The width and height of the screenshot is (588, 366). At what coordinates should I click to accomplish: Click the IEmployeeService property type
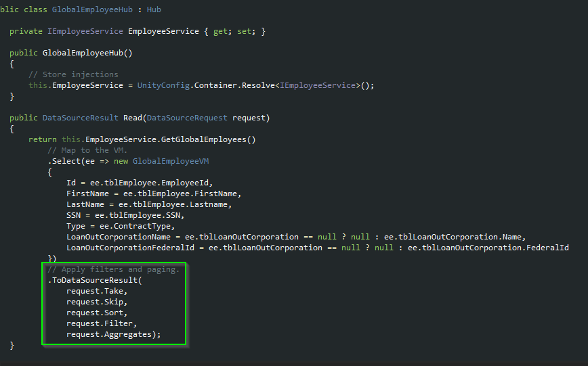85,32
